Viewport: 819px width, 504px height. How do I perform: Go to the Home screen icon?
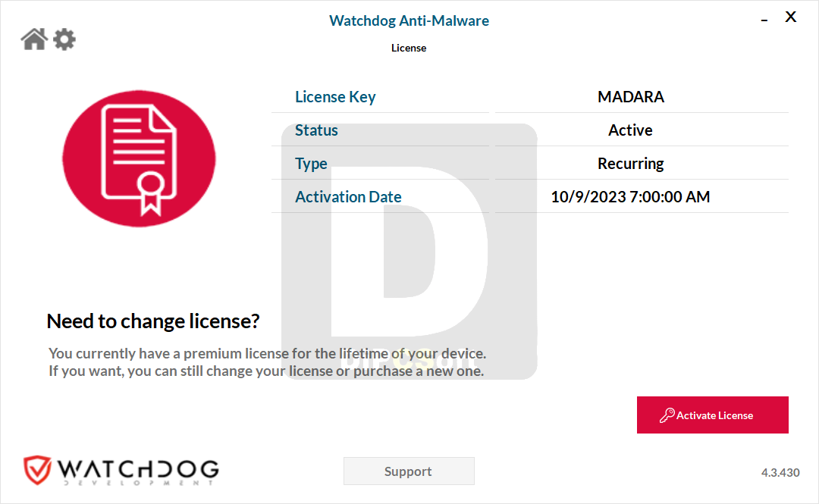(34, 39)
